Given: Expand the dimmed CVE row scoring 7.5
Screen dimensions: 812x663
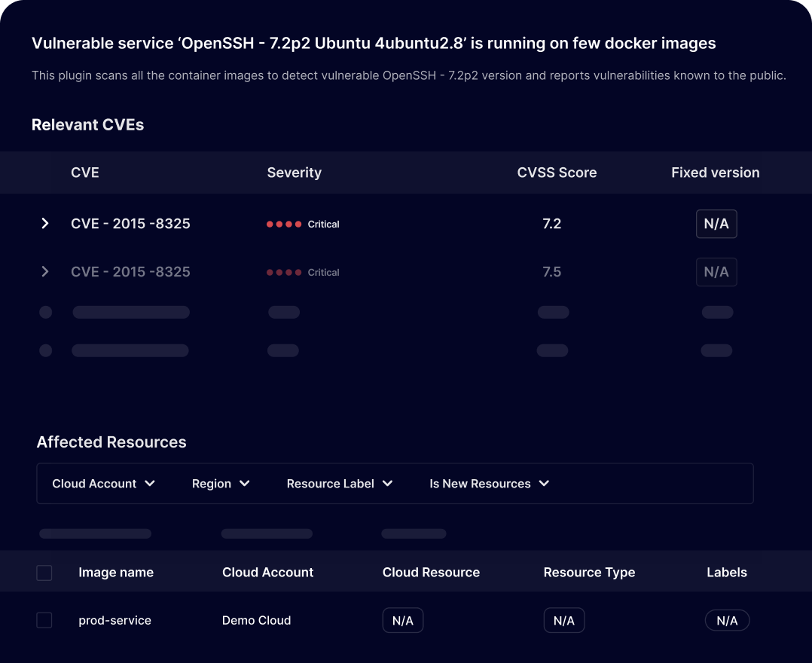Looking at the screenshot, I should [x=45, y=272].
